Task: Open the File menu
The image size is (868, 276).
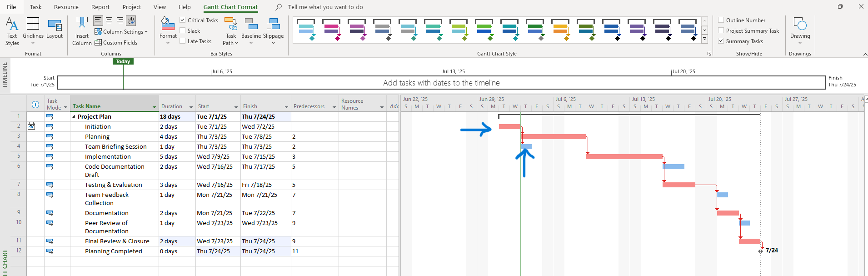Action: coord(11,7)
